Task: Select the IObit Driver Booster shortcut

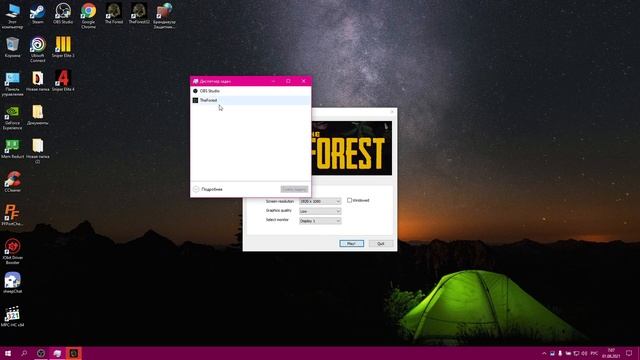Action: pos(12,252)
